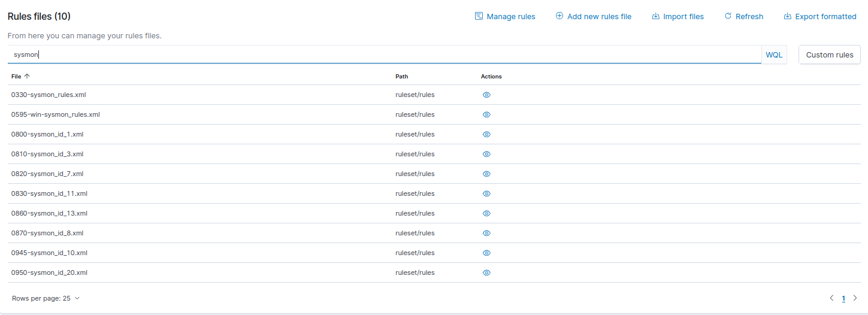The height and width of the screenshot is (315, 868).
Task: Show 0820-sysmon_id_7.xml using its eye icon
Action: click(x=486, y=174)
